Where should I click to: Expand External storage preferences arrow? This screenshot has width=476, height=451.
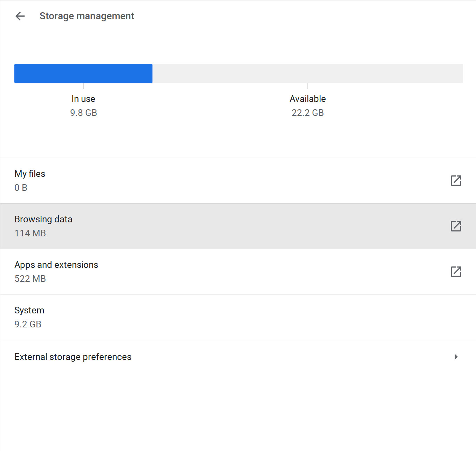point(456,357)
